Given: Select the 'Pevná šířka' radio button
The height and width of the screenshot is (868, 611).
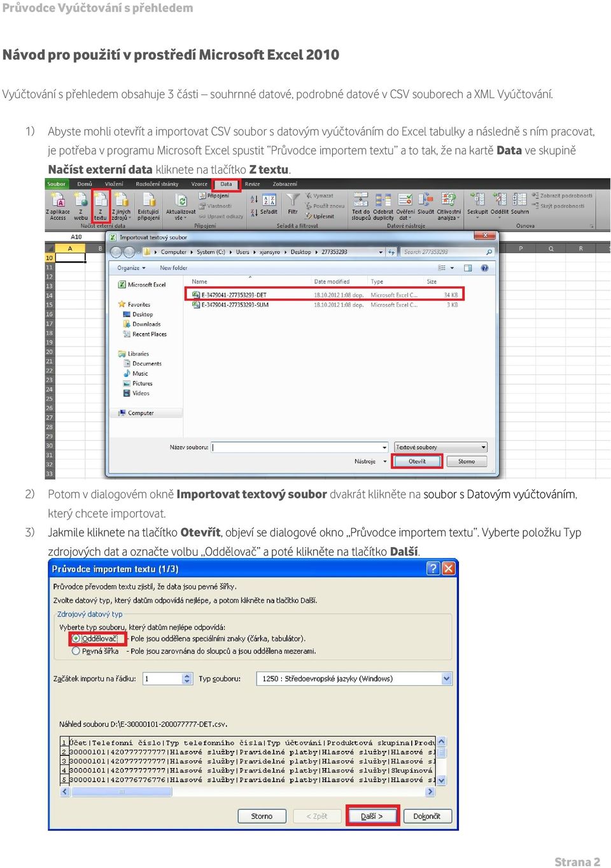Looking at the screenshot, I should point(76,651).
